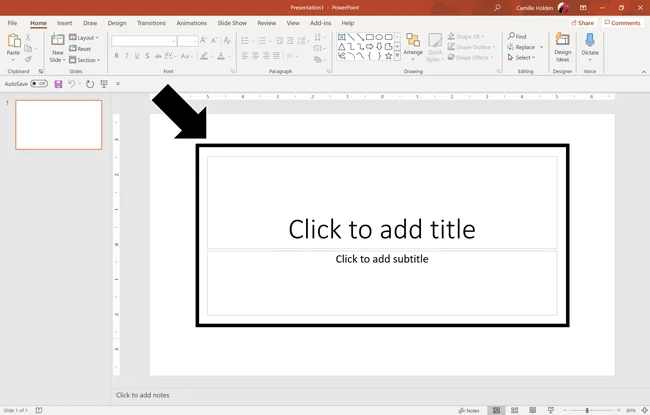Click the Reset slide button
The height and width of the screenshot is (415, 650).
coord(80,49)
